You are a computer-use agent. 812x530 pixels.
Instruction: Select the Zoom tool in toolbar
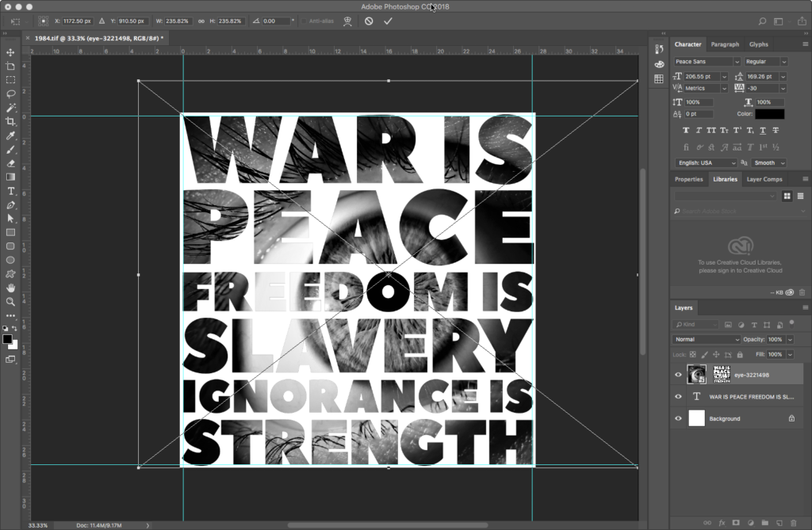pyautogui.click(x=10, y=302)
